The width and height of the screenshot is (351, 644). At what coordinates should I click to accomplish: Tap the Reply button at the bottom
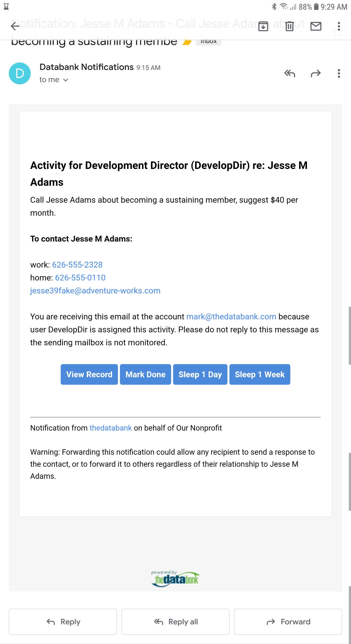click(63, 622)
